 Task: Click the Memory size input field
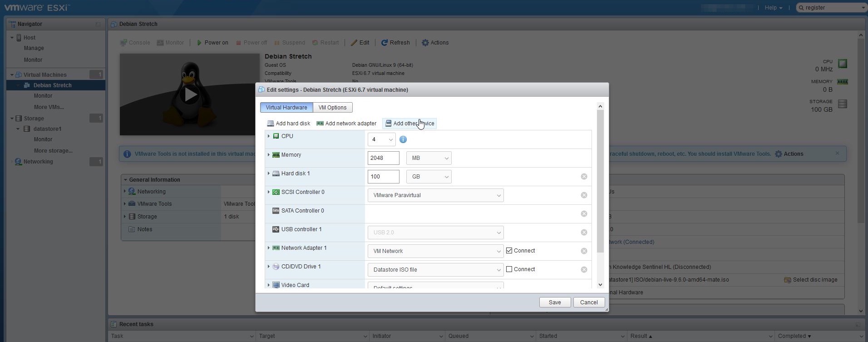coord(383,158)
